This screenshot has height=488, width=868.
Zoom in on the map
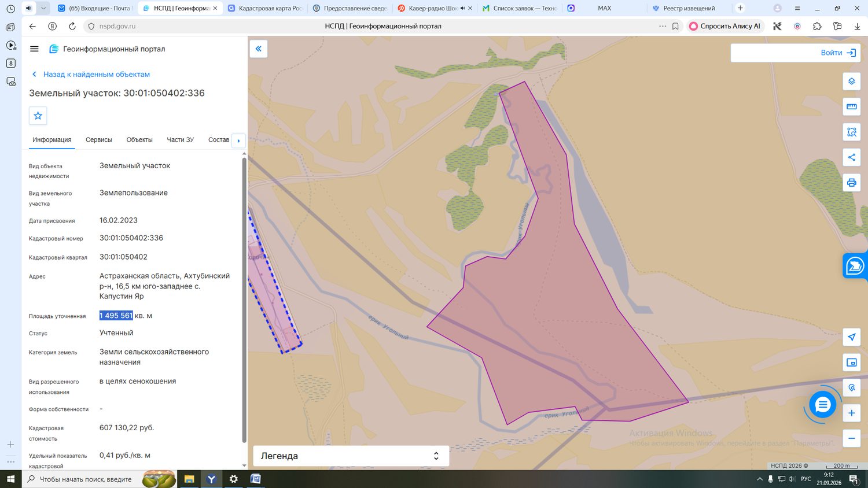[851, 413]
